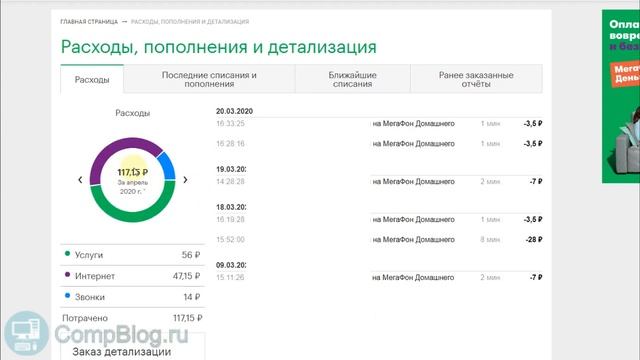This screenshot has width=640, height=360.
Task: Open the Ближайшие списания tab
Action: 352,79
